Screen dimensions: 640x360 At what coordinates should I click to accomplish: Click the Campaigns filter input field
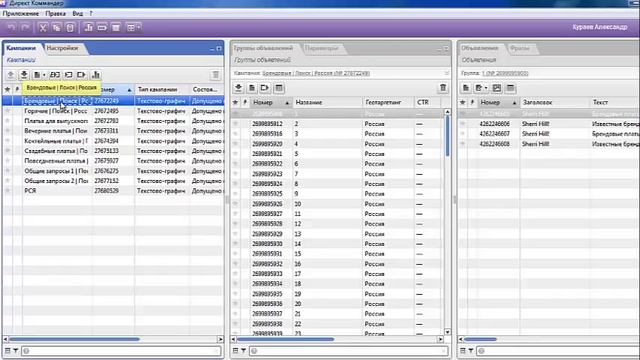coord(121,351)
